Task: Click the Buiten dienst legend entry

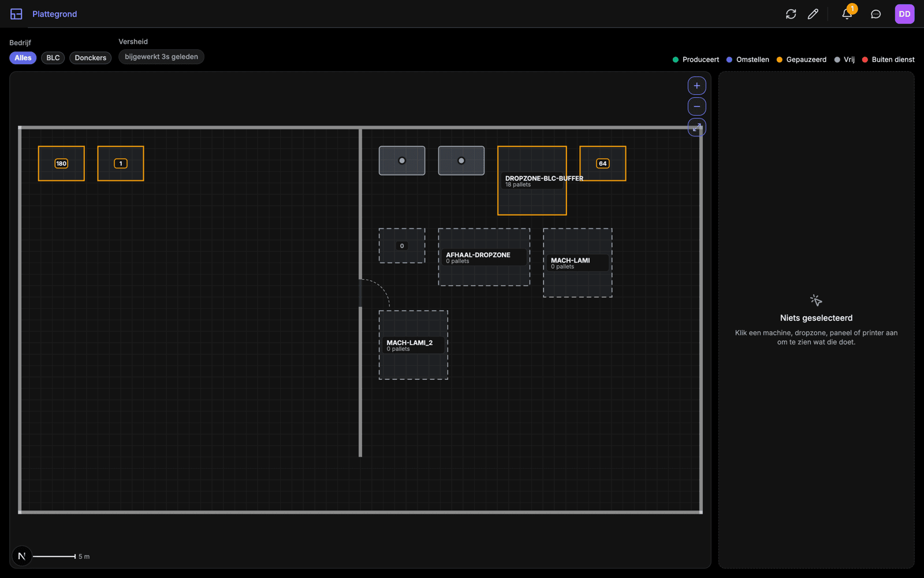Action: 888,60
